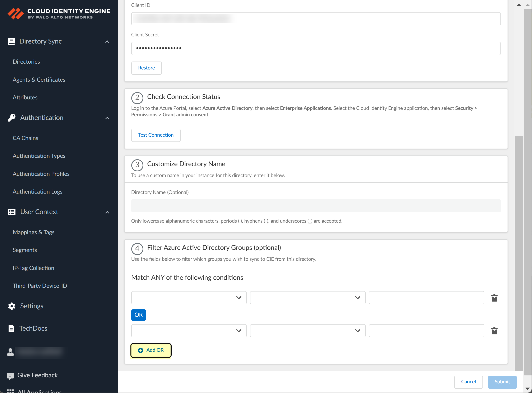Click the Add OR button

pos(151,350)
